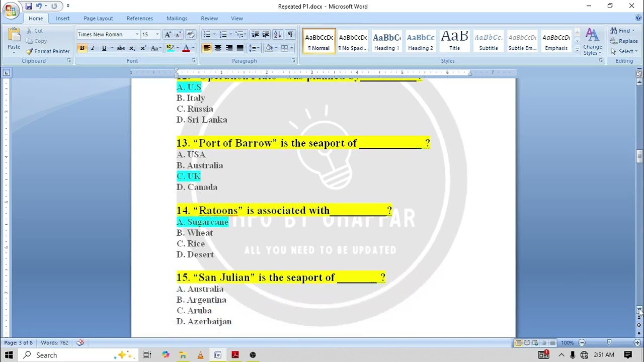The height and width of the screenshot is (362, 644).
Task: Decrease paragraph indent
Action: (x=255, y=34)
